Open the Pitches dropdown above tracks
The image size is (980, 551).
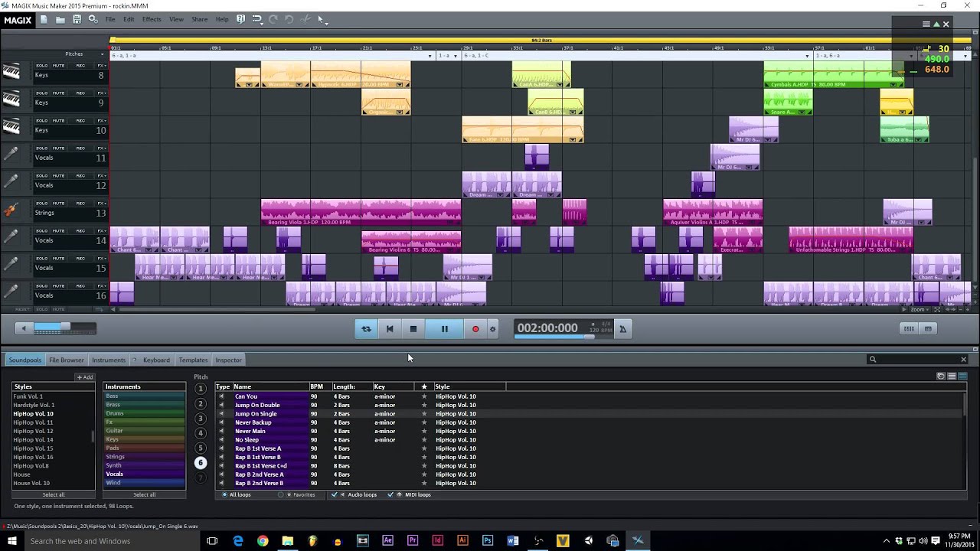pyautogui.click(x=102, y=54)
